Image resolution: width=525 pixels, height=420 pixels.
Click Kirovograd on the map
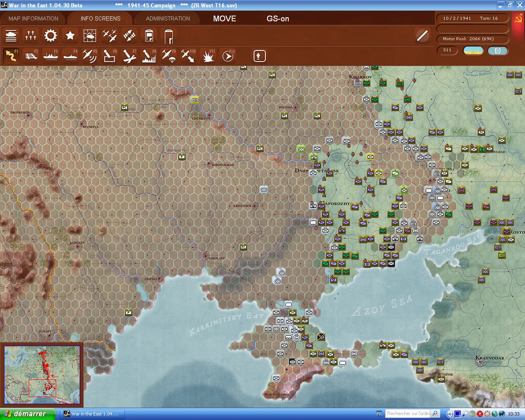223,165
